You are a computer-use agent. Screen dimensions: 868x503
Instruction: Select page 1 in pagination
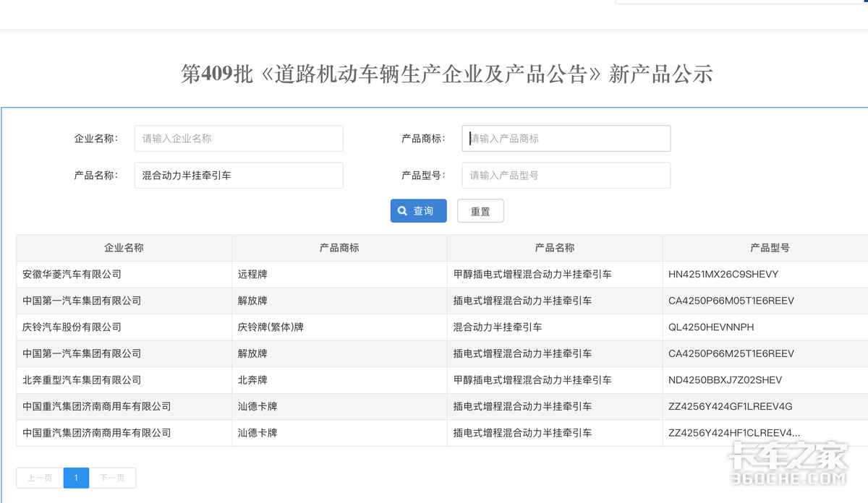(76, 478)
